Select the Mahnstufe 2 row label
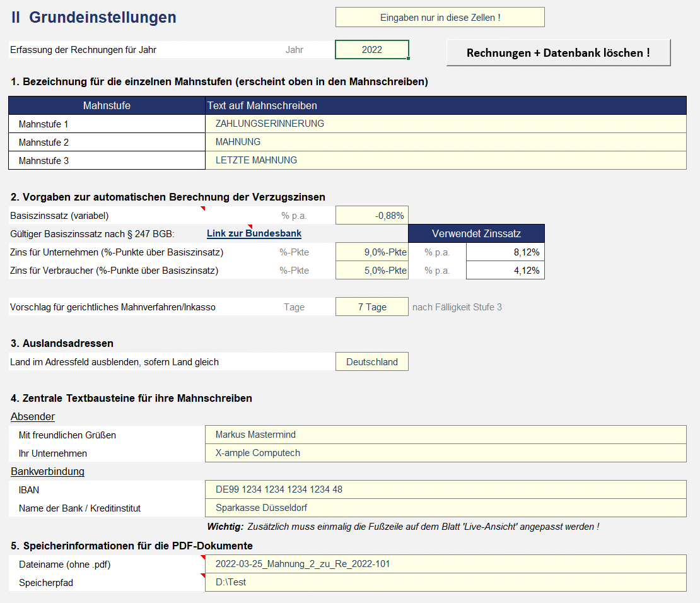This screenshot has height=603, width=700. (x=107, y=142)
